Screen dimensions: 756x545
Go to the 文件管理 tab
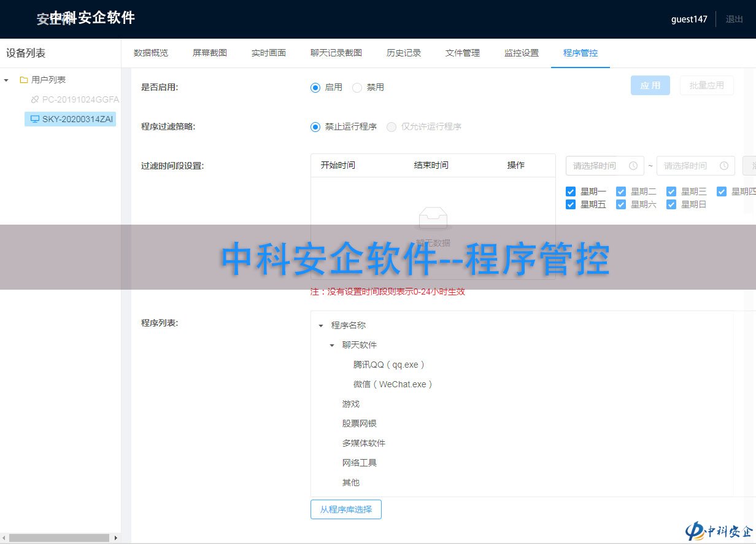point(463,53)
